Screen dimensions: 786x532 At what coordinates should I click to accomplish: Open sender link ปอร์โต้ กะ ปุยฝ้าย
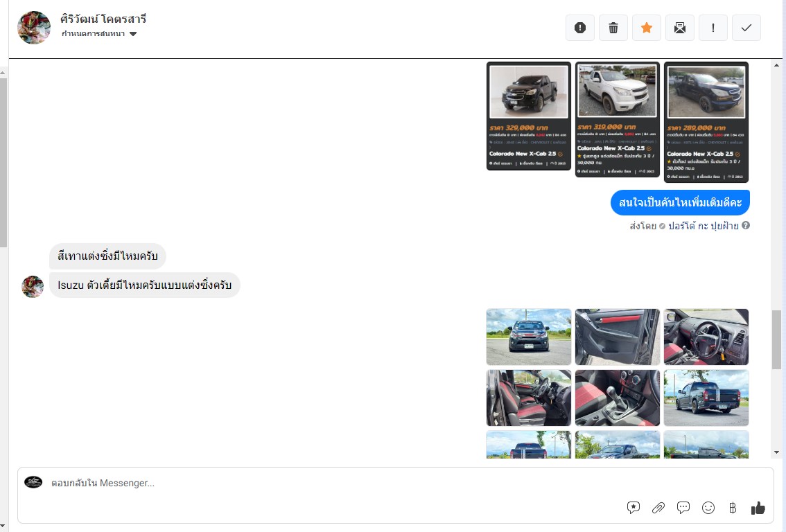[x=704, y=226]
